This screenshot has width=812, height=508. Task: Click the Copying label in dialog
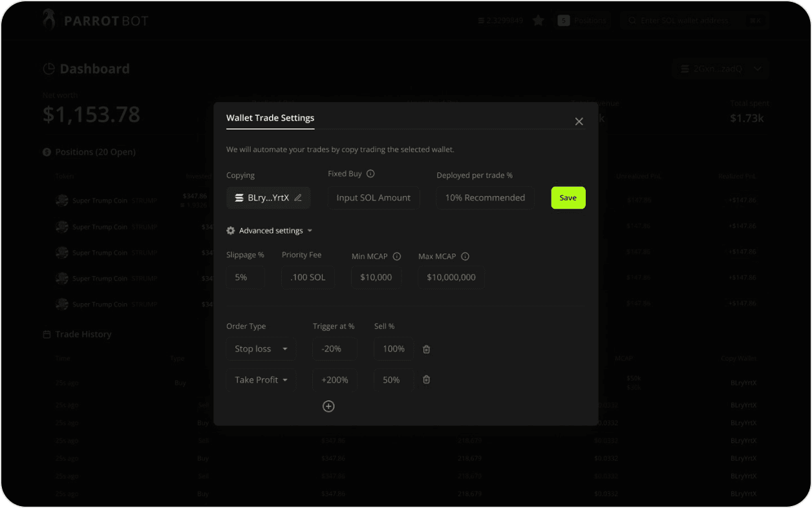(240, 175)
